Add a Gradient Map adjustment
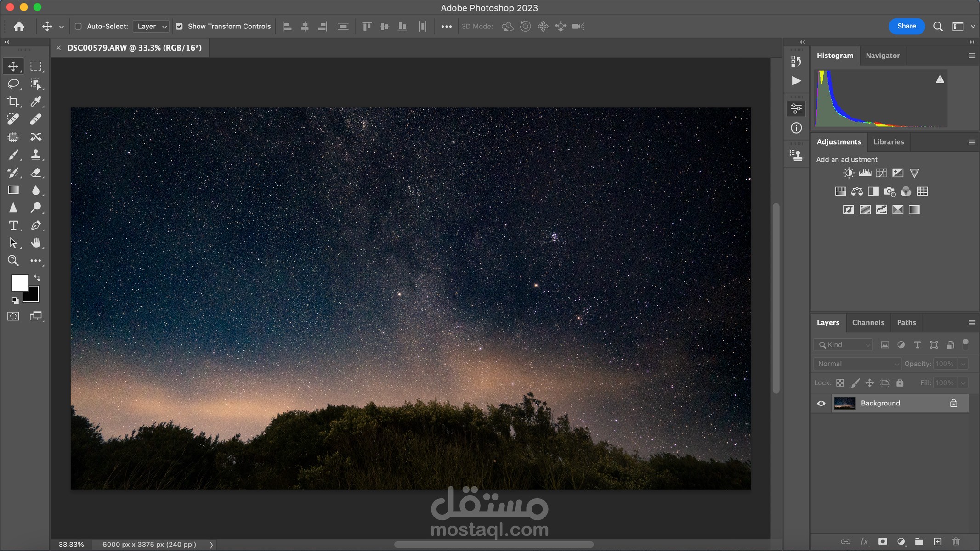Viewport: 980px width, 551px height. [x=914, y=210]
